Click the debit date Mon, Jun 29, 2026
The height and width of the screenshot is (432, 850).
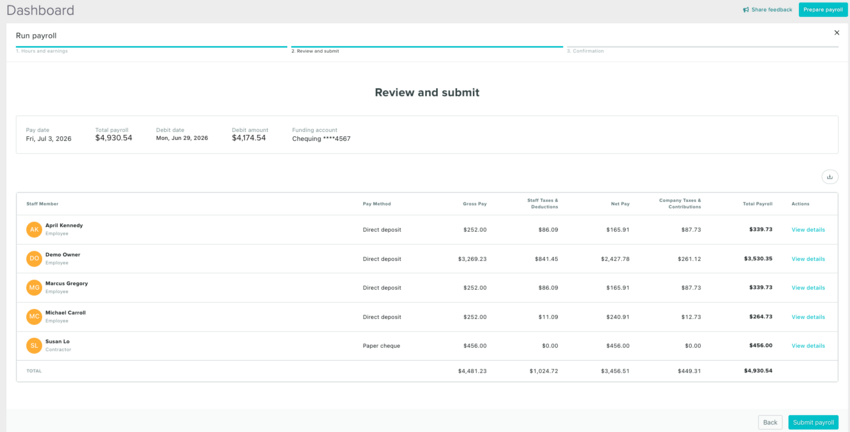point(182,138)
